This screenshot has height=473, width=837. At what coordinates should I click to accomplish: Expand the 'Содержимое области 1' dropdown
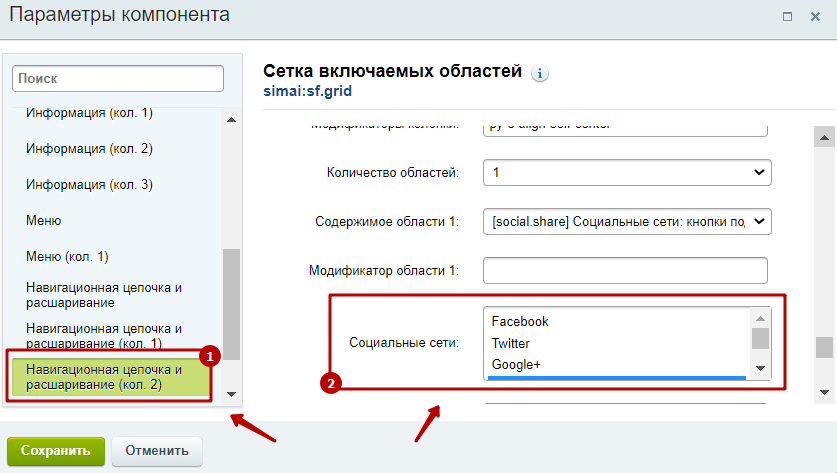627,221
